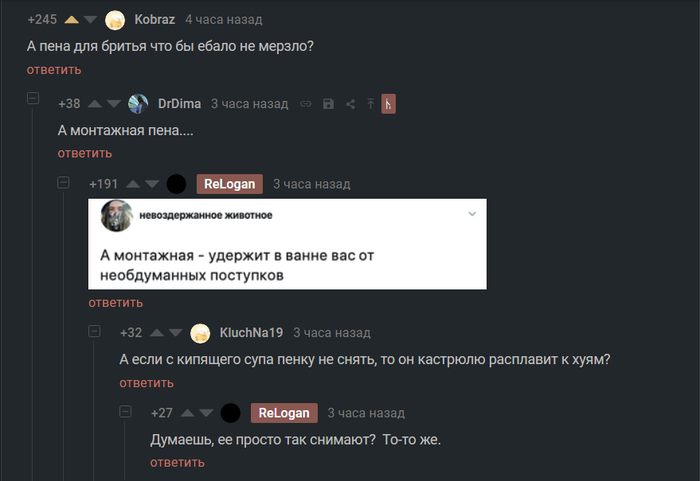Screen dimensions: 700x481
Task: Collapse the +27 ReLogan reply
Action: [125, 411]
